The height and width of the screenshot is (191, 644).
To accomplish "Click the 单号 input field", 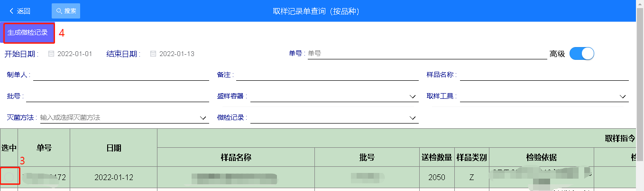I will click(x=427, y=54).
